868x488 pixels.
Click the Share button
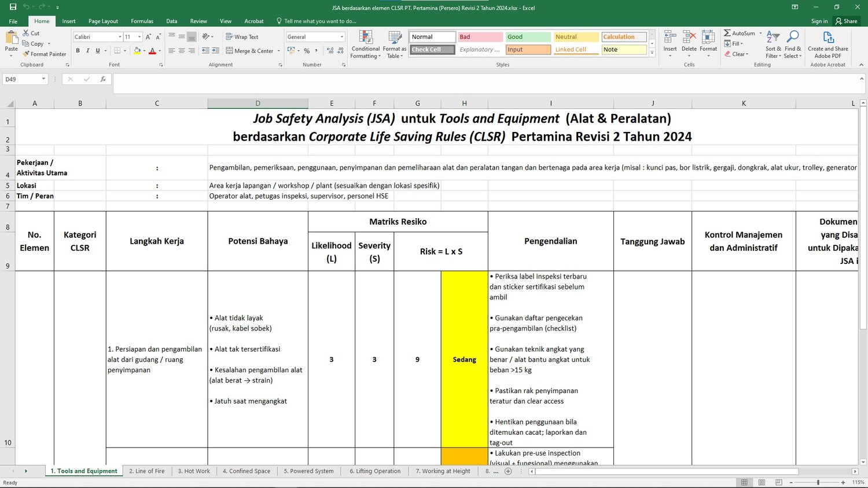[x=846, y=21]
